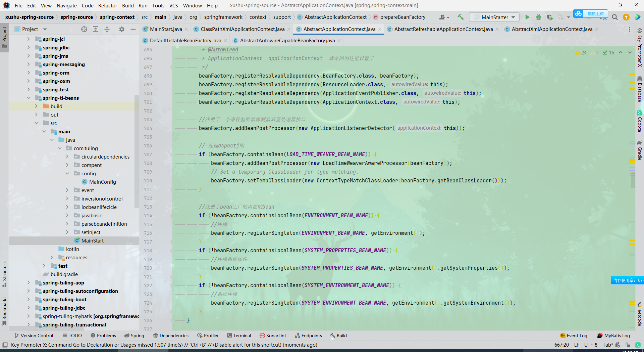Open the Spring tool window
The width and height of the screenshot is (644, 352).
pyautogui.click(x=134, y=336)
